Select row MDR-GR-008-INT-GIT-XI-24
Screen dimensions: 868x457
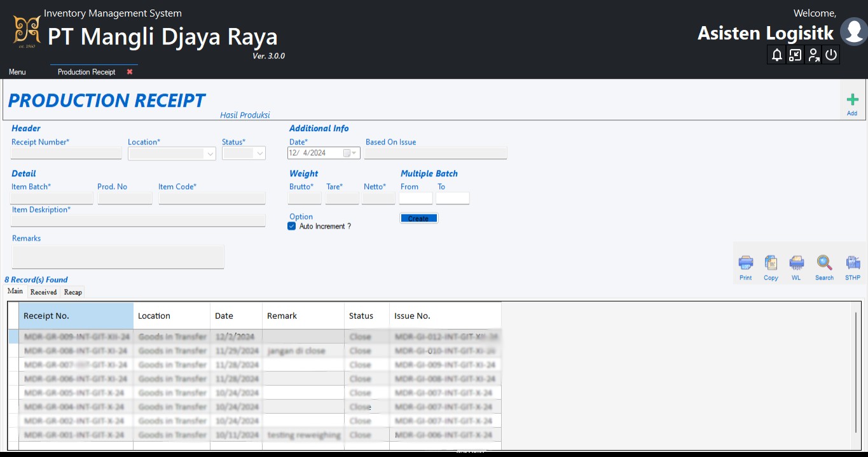255,351
